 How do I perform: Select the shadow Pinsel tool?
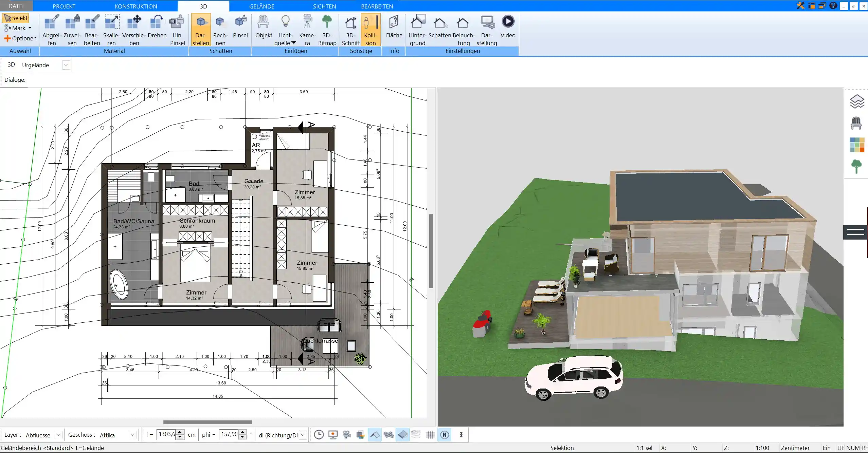(x=240, y=26)
